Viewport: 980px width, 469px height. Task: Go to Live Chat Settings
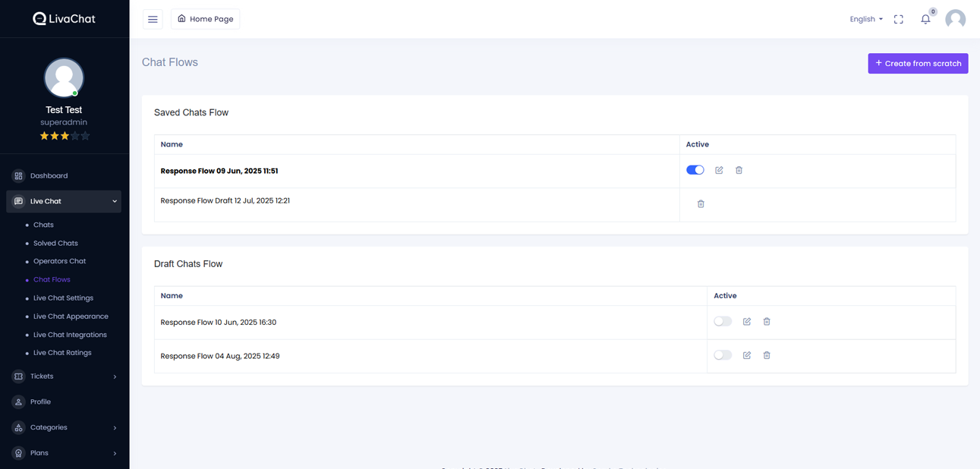(x=63, y=298)
